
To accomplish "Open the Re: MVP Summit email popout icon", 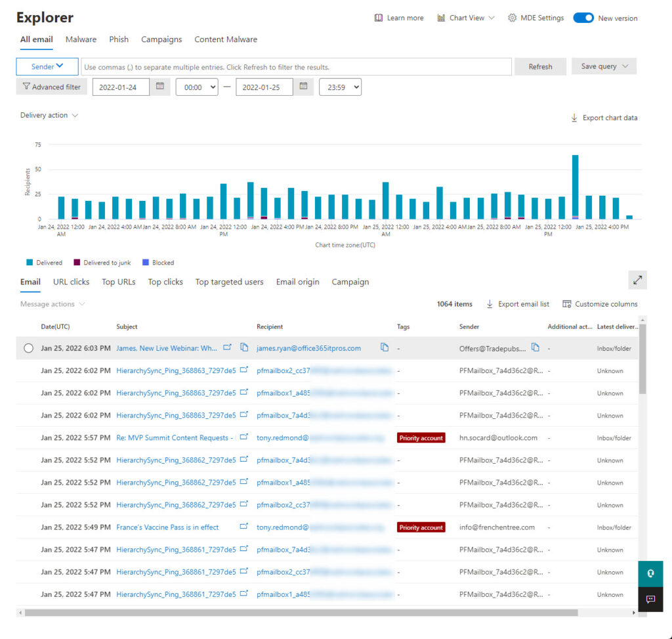I will [244, 437].
